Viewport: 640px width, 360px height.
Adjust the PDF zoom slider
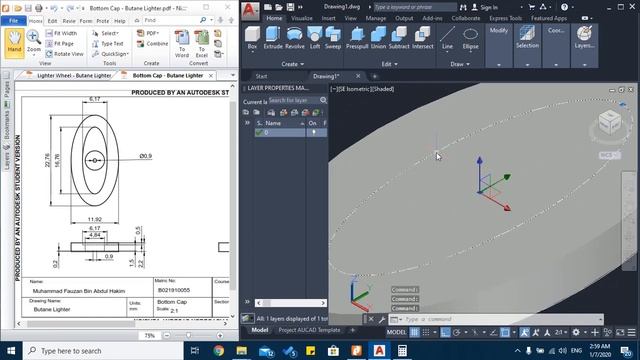click(188, 336)
